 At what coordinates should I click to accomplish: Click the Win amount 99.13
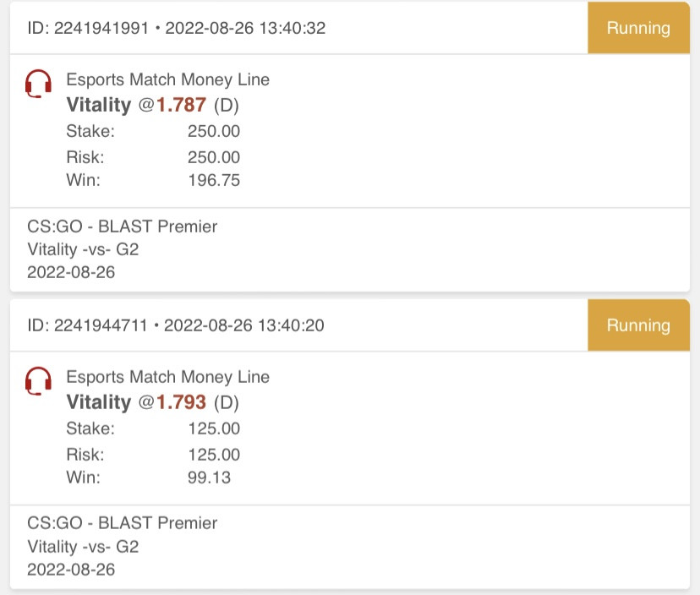coord(209,478)
